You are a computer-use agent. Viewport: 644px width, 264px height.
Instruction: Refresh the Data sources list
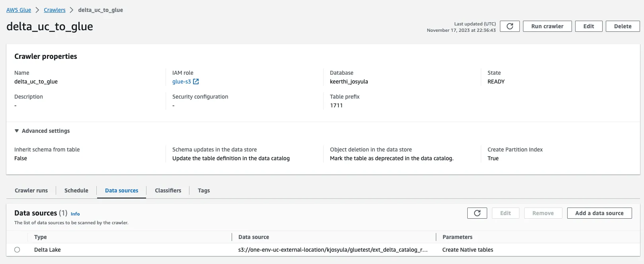477,213
